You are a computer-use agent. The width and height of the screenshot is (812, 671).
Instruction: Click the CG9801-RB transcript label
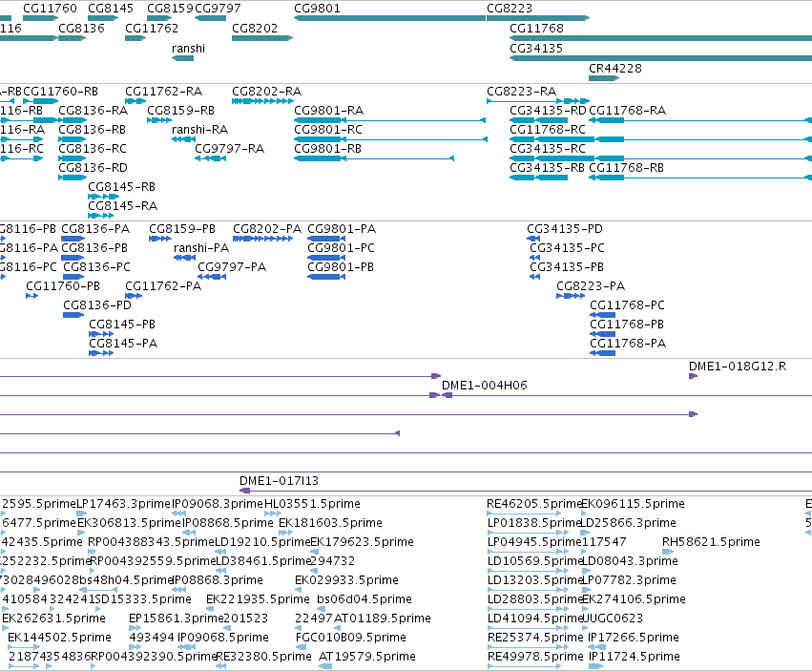[x=328, y=149]
